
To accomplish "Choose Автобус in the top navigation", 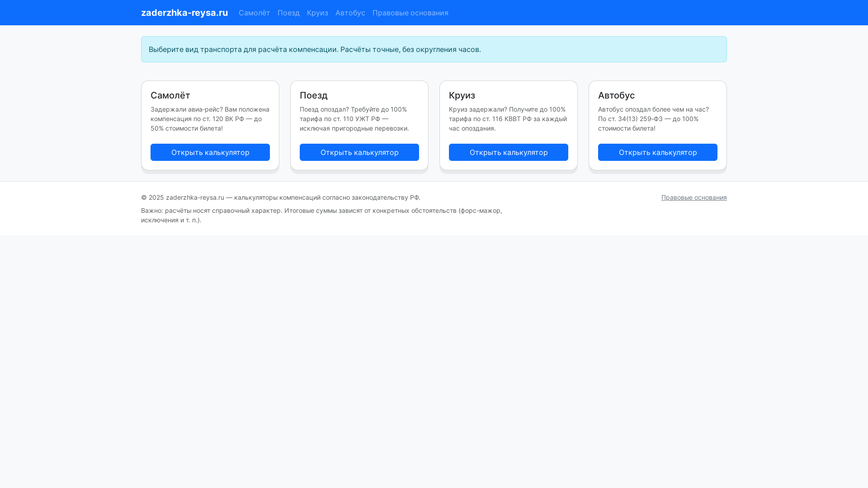I will [x=350, y=13].
